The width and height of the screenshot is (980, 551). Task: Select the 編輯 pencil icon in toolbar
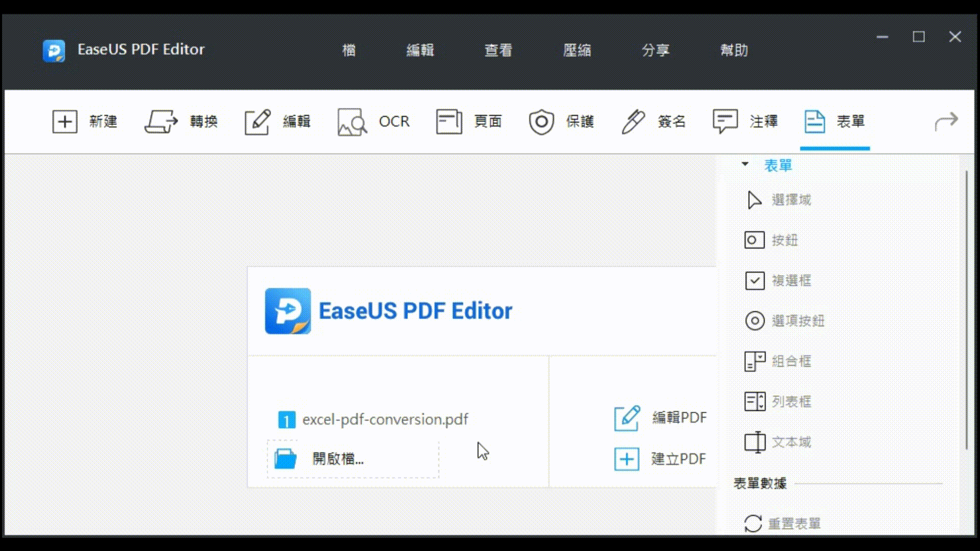click(x=258, y=122)
